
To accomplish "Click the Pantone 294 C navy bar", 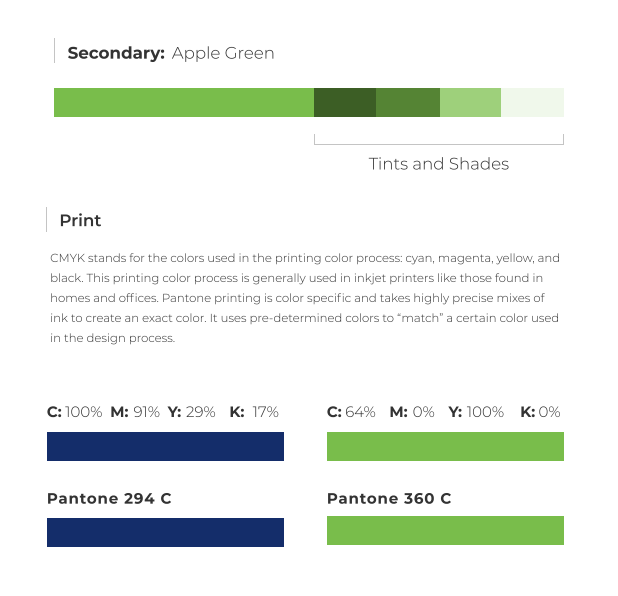I will [x=166, y=532].
